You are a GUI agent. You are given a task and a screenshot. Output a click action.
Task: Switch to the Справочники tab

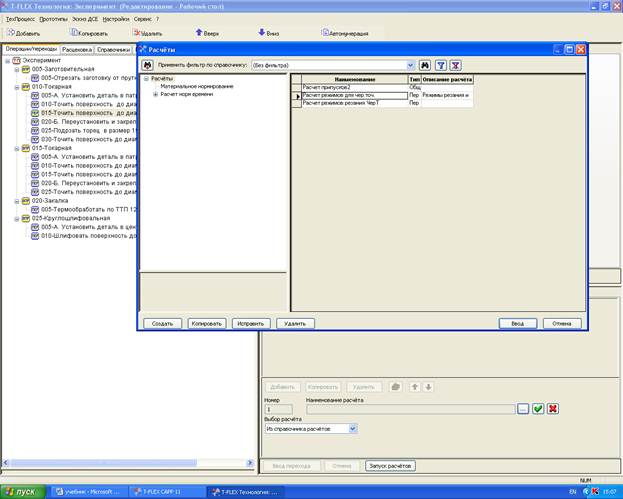click(x=114, y=50)
